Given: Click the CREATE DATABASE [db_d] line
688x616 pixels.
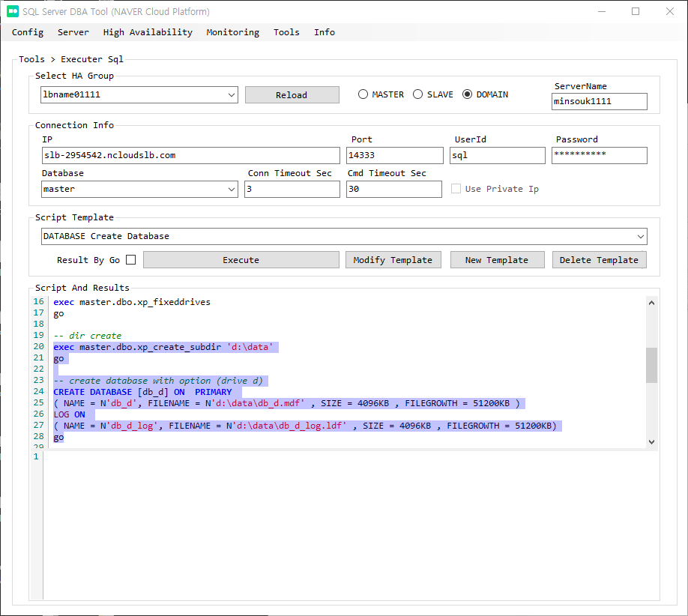Looking at the screenshot, I should click(142, 392).
